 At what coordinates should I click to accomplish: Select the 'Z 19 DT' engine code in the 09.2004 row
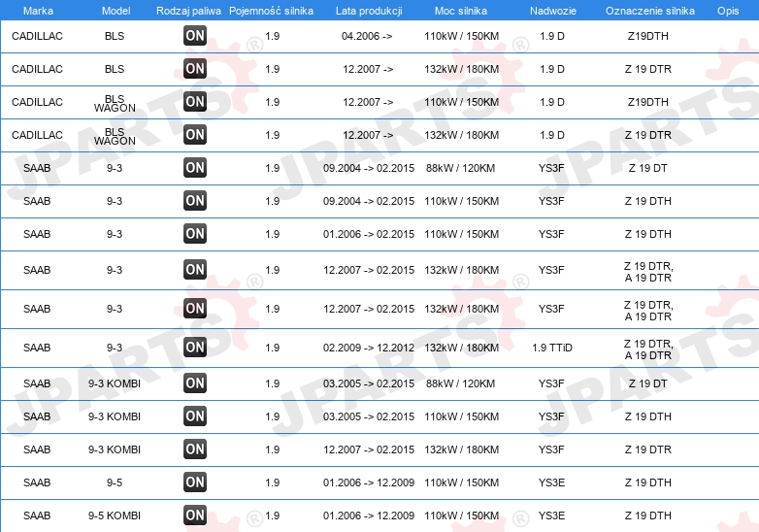648,168
